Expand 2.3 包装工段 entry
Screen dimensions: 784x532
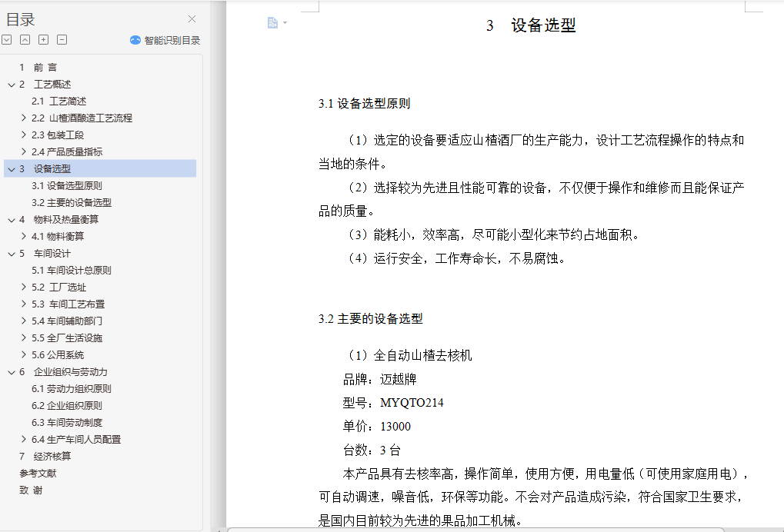click(x=24, y=135)
